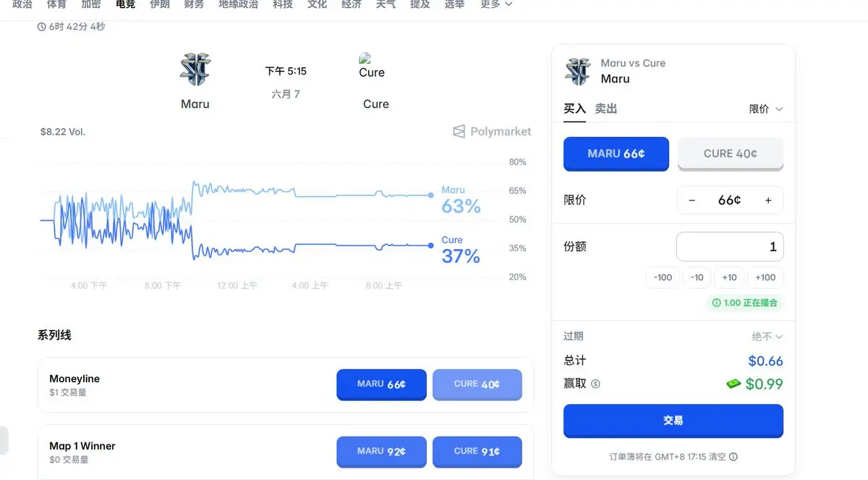The image size is (868, 480).
Task: Switch to the 卖出 tab
Action: [x=606, y=109]
